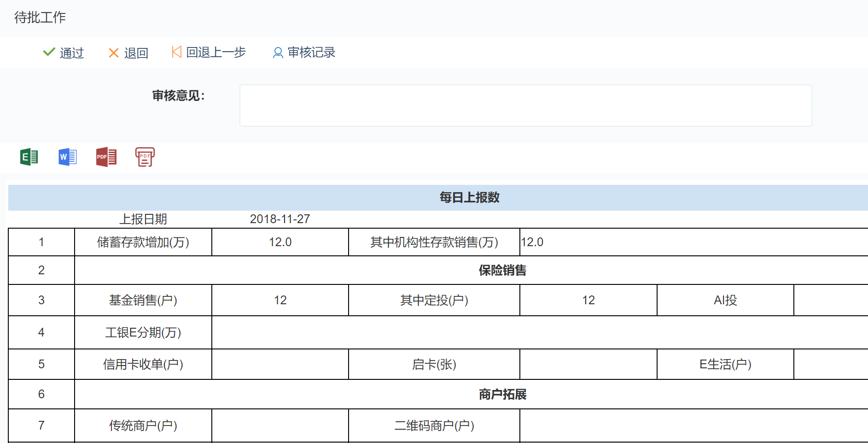Select the 12 value beside 其中定投(户)
Viewport: 868px width, 443px height.
(x=588, y=300)
